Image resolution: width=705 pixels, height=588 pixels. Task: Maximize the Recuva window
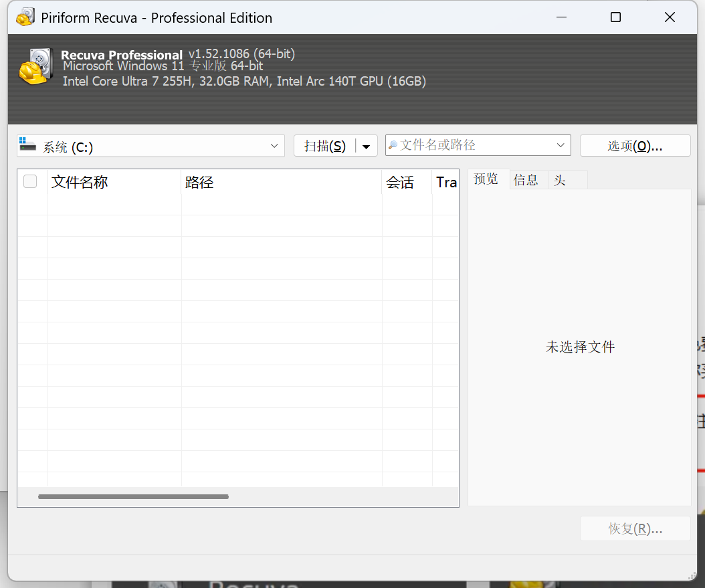pyautogui.click(x=615, y=17)
